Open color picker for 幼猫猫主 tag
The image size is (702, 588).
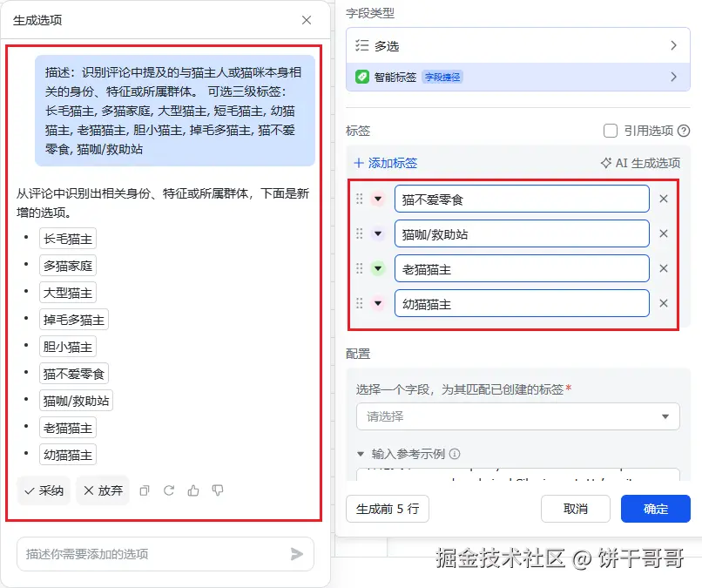pyautogui.click(x=378, y=303)
